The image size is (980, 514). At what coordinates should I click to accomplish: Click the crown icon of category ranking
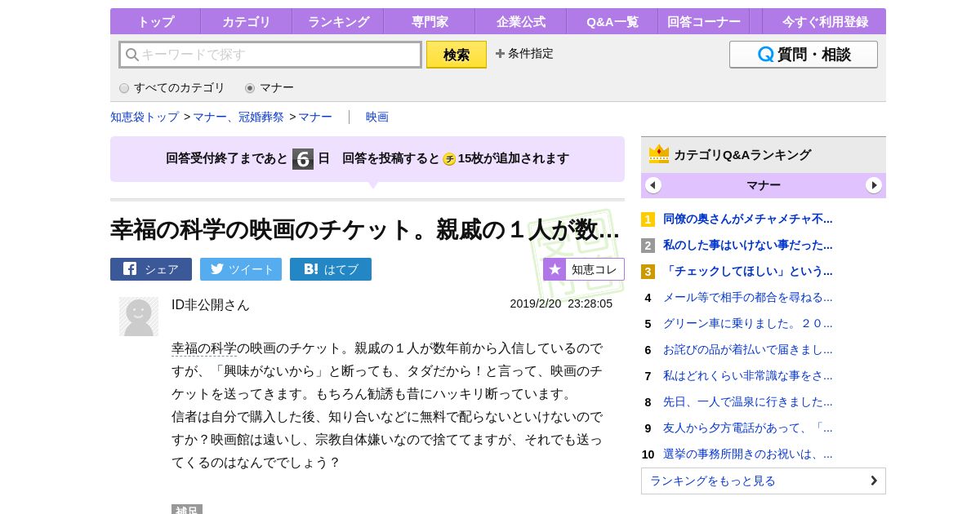[659, 154]
